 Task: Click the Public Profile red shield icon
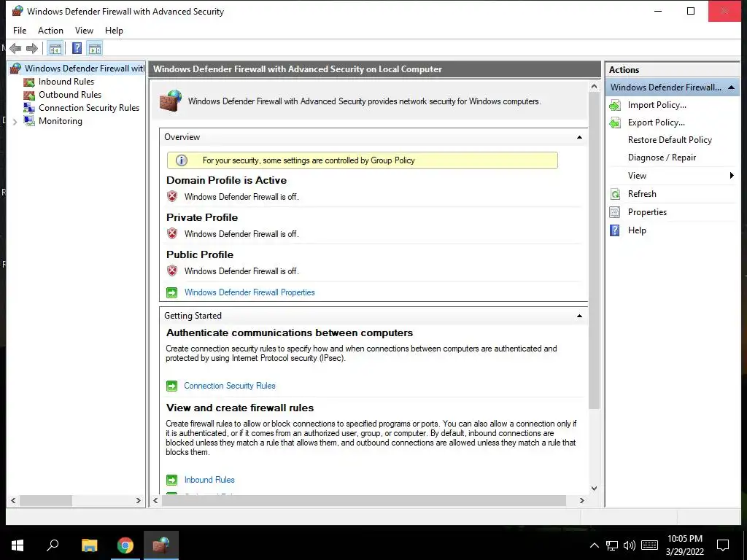click(x=172, y=271)
